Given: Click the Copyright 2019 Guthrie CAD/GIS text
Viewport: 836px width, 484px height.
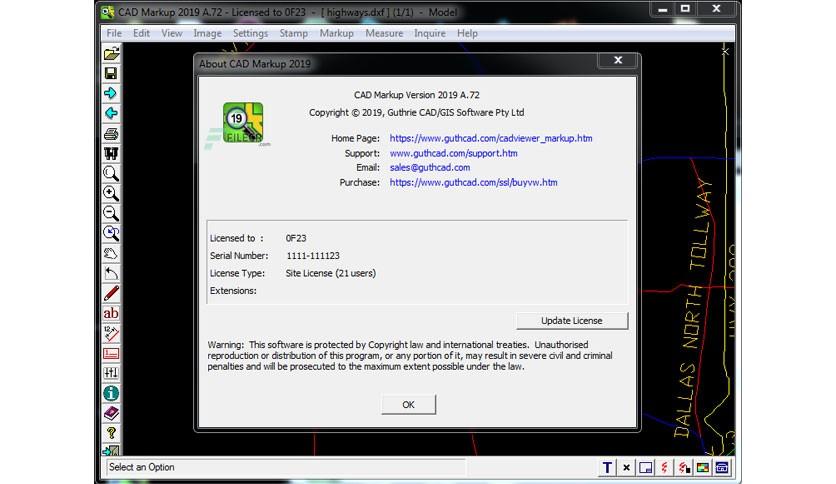Looking at the screenshot, I should 416,112.
